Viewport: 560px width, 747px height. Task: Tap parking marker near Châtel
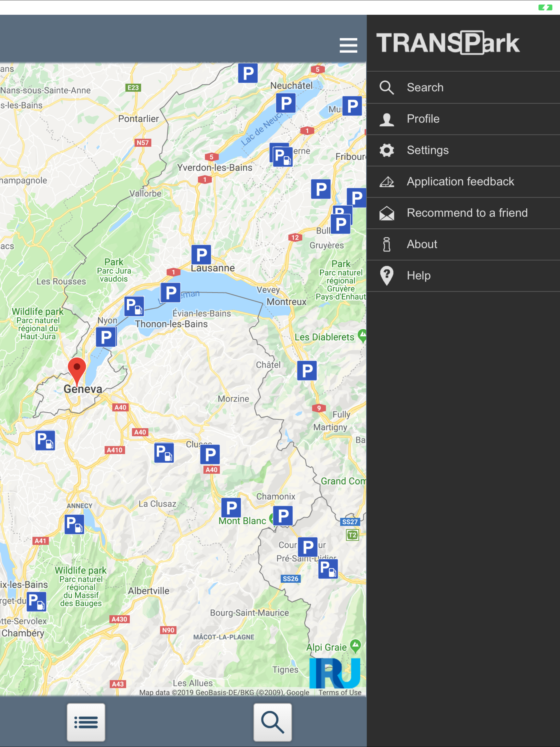(x=307, y=370)
